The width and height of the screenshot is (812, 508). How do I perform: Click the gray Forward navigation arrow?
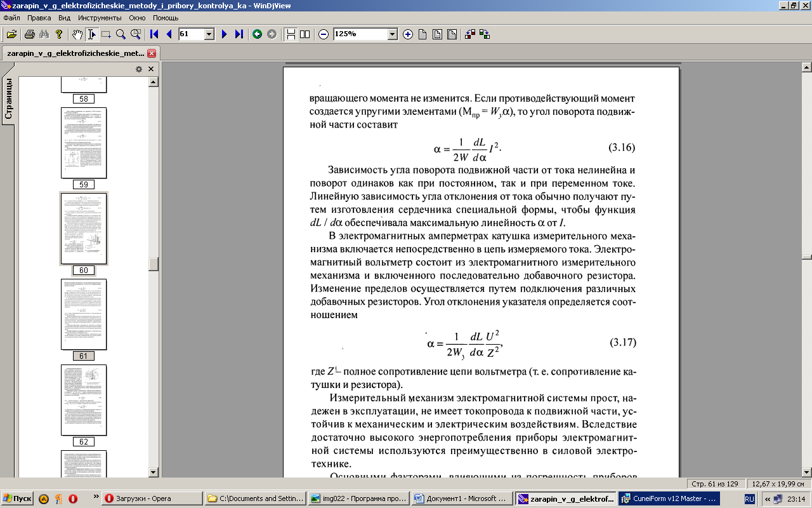272,34
